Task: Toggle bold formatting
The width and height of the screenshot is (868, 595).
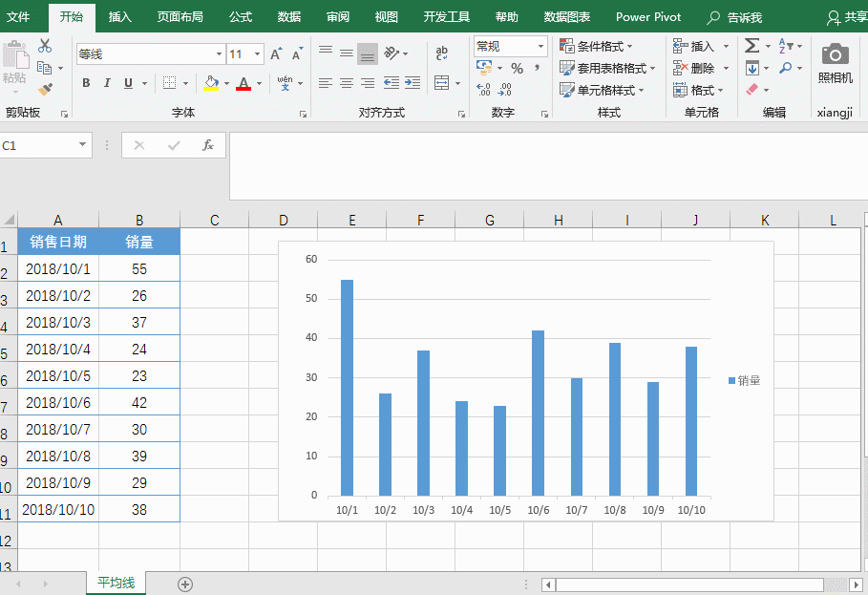Action: pos(86,83)
